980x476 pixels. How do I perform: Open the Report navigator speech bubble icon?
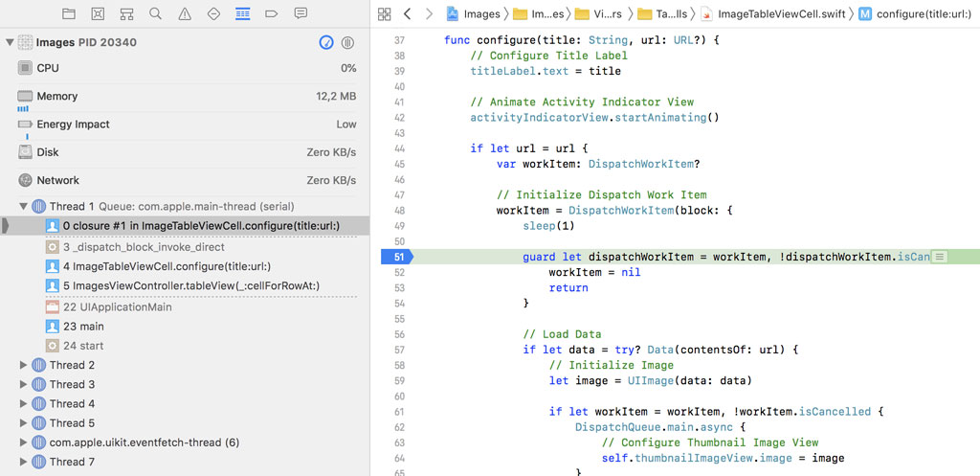pyautogui.click(x=301, y=14)
